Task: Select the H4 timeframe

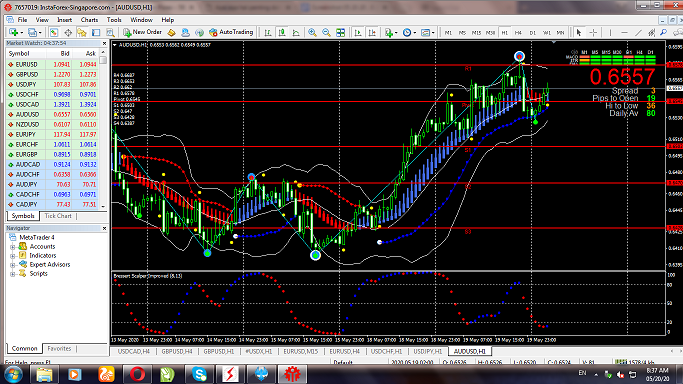Action: tap(518, 33)
